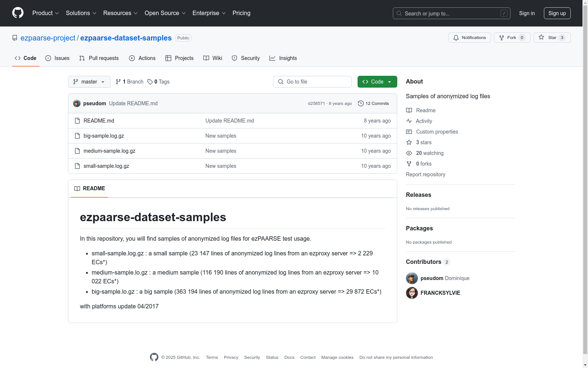Expand the Open Source menu
The image size is (588, 368).
tap(165, 13)
